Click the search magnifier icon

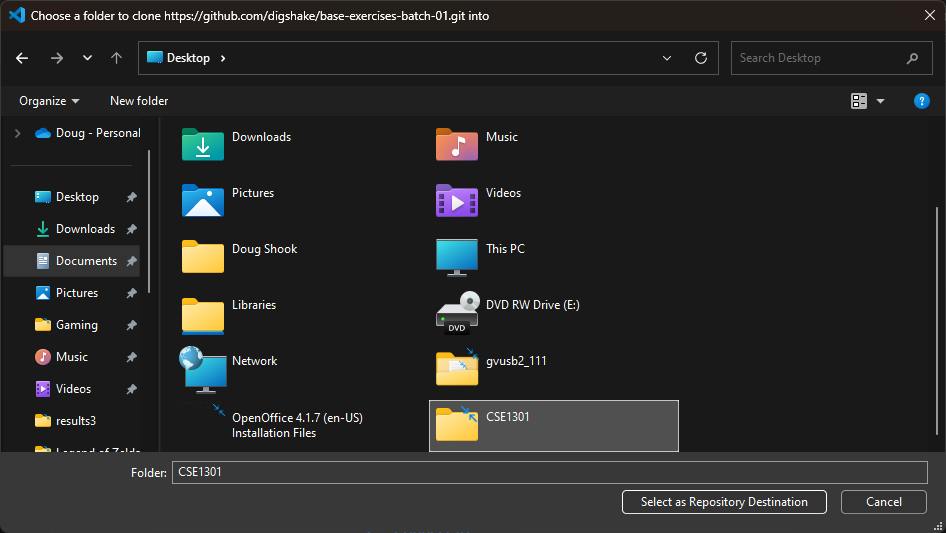point(912,58)
